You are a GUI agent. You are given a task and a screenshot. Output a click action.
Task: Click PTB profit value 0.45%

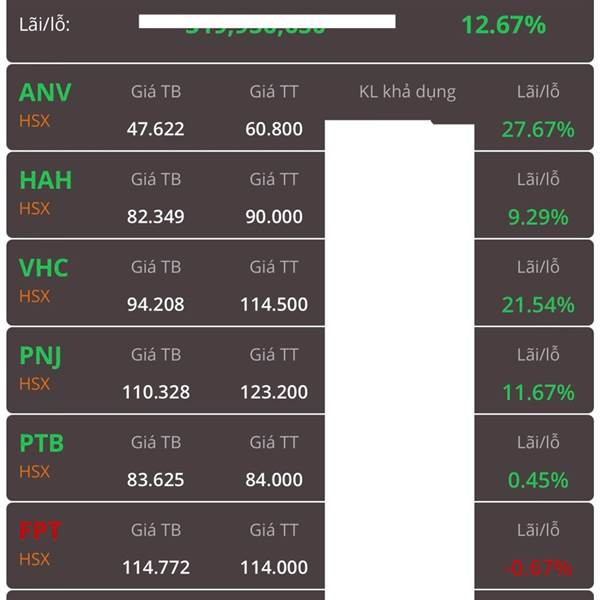click(538, 480)
